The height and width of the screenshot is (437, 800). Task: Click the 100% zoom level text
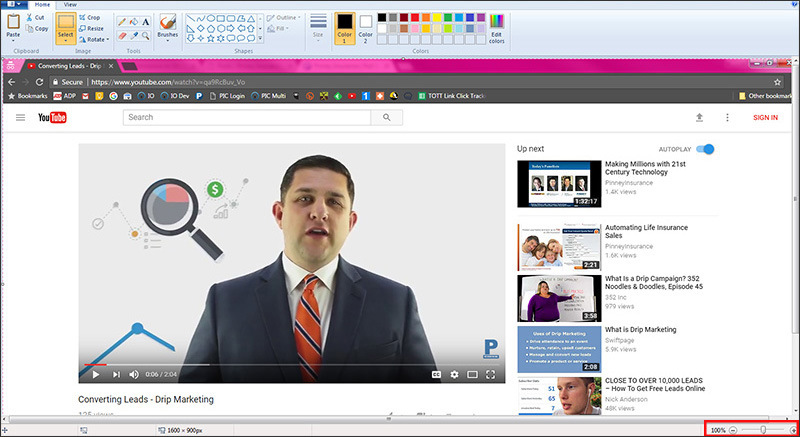[718, 430]
